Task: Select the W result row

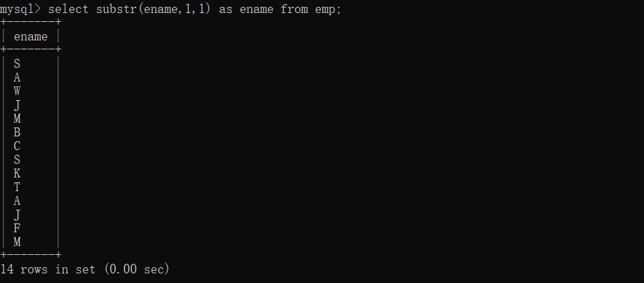Action: click(30, 91)
